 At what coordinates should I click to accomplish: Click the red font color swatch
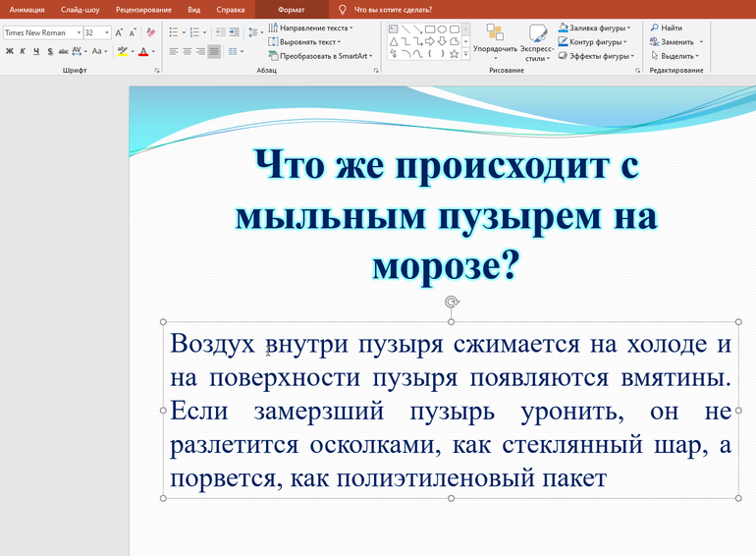click(142, 51)
